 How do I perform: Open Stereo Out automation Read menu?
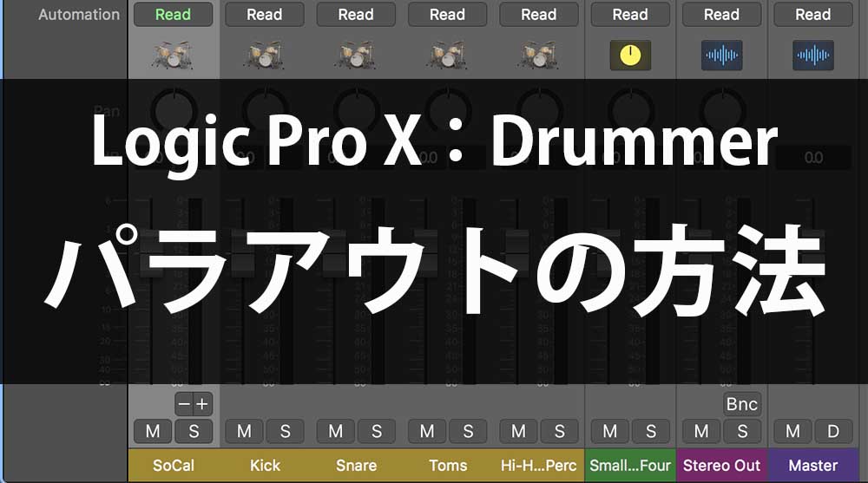[x=722, y=15]
